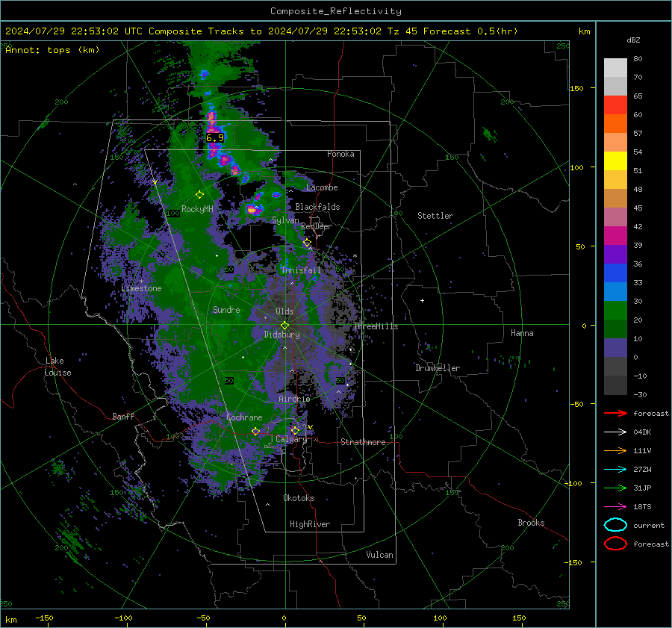Click the ThreeHills city label
The width and height of the screenshot is (672, 628).
pyautogui.click(x=376, y=326)
